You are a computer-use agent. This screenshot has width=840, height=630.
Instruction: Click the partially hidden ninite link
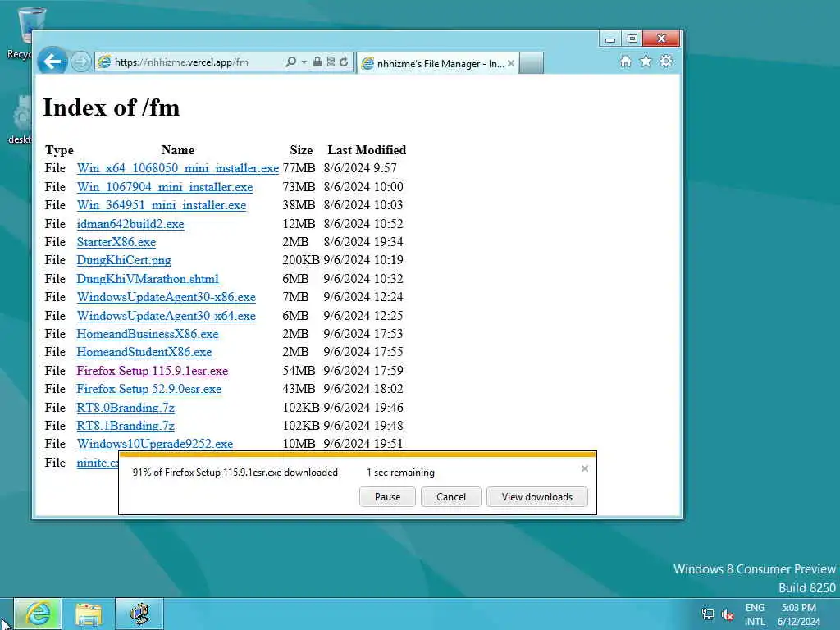pyautogui.click(x=97, y=463)
